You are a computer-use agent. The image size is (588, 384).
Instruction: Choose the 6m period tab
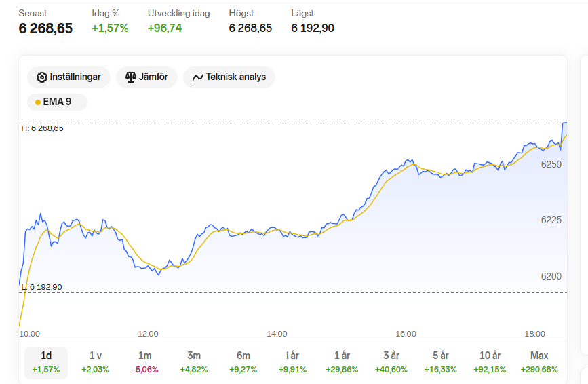pos(243,362)
